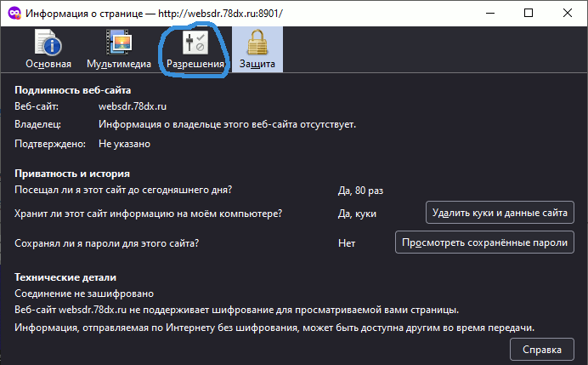Switch to the Основная tab label
Viewport: 588px width, 365px height.
pyautogui.click(x=48, y=64)
